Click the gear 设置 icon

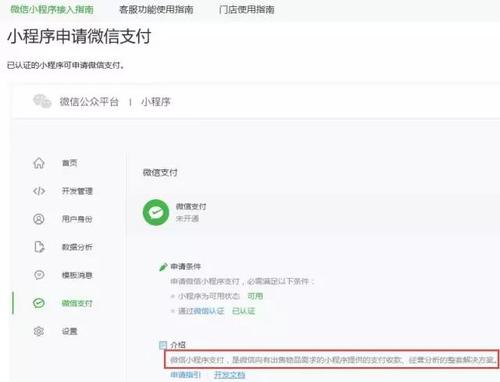[x=39, y=331]
